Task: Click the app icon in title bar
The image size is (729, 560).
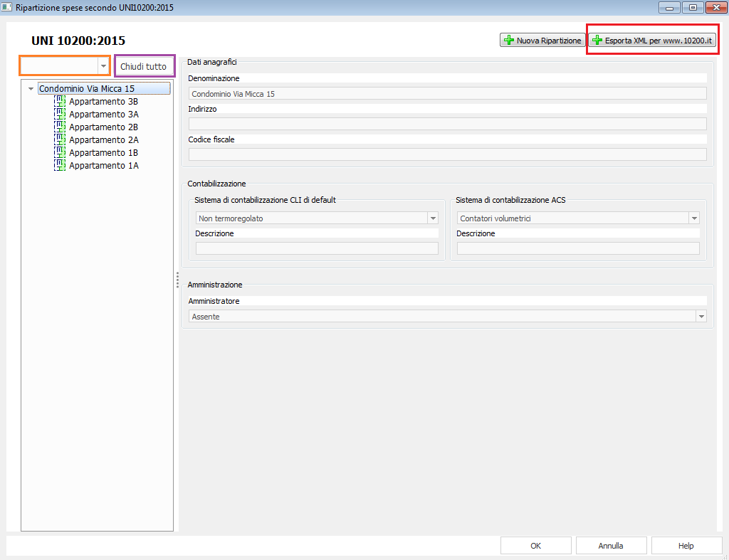Action: tap(7, 7)
